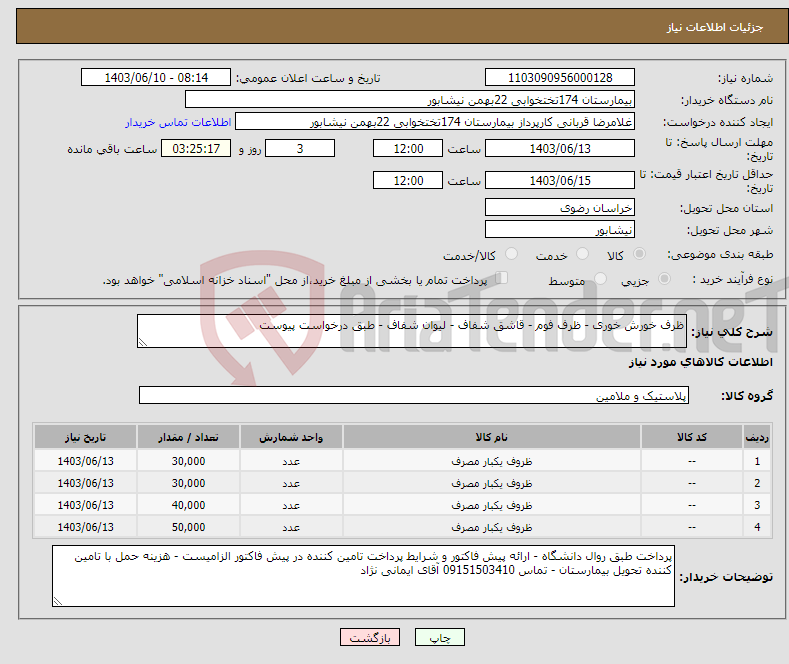The width and height of the screenshot is (789, 664).
Task: Select the متوسط purchase type radio
Action: coord(600,278)
